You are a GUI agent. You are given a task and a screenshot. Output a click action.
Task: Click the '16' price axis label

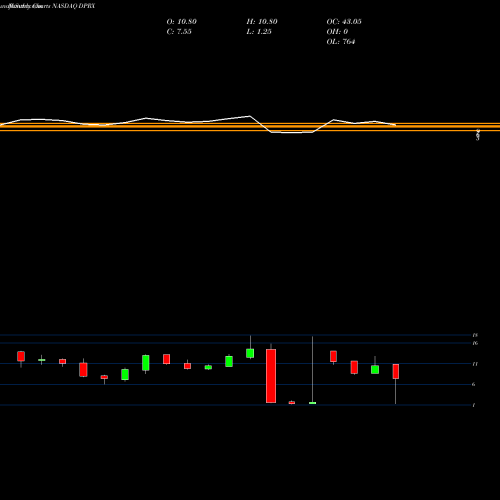475,343
